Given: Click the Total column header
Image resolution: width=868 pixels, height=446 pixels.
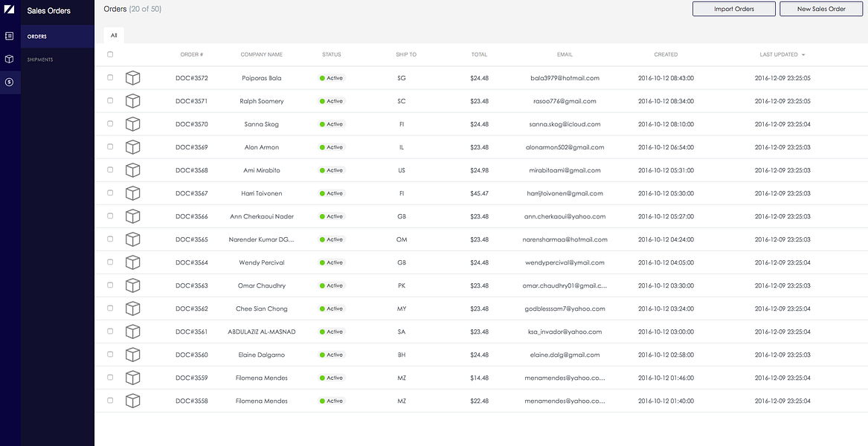Looking at the screenshot, I should click(x=480, y=55).
